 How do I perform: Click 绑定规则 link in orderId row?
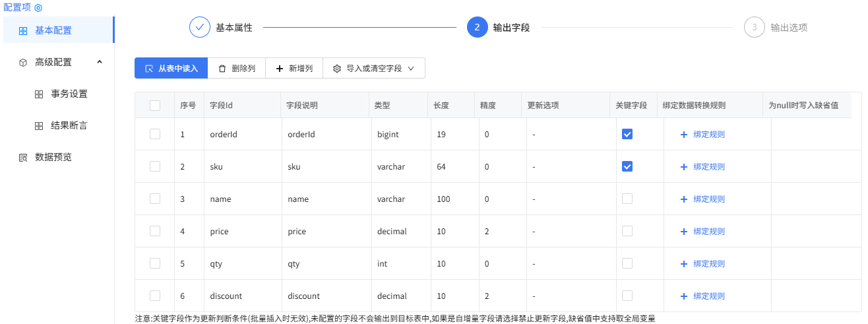[x=709, y=135]
